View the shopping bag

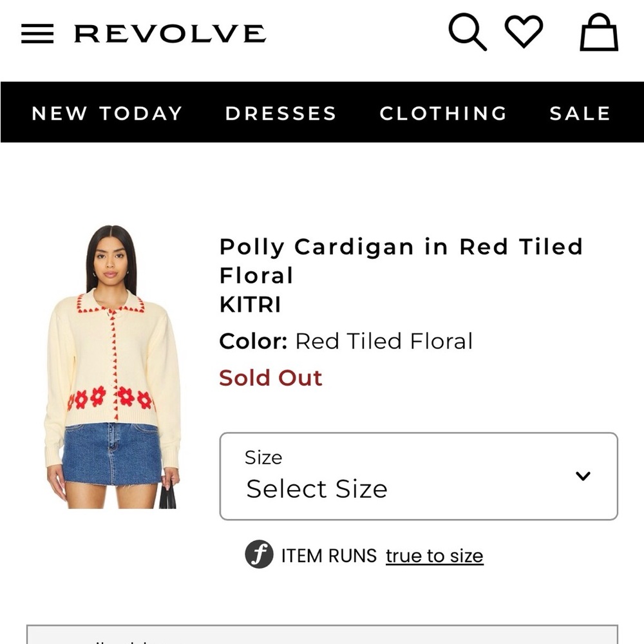[x=599, y=32]
